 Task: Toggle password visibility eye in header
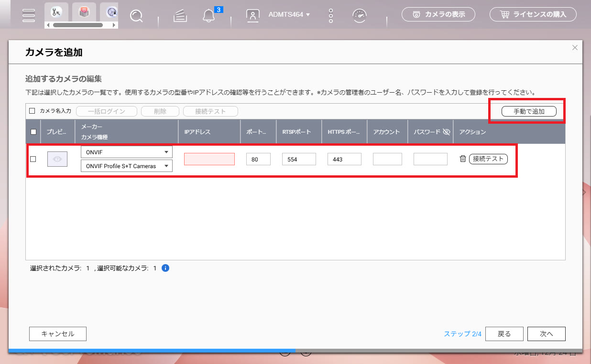(447, 132)
